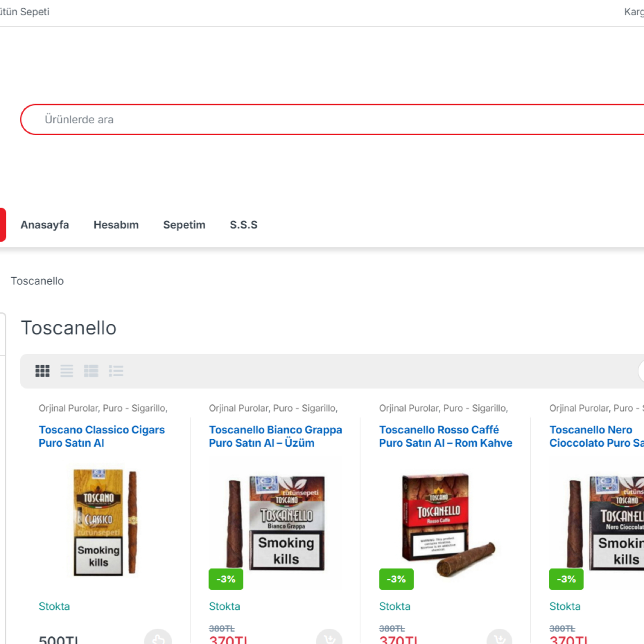
Task: Click -3% badge on Bianco Grappa
Action: [226, 579]
